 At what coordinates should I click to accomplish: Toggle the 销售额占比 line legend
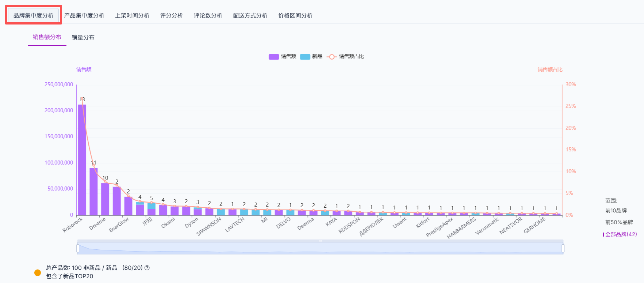pos(345,57)
